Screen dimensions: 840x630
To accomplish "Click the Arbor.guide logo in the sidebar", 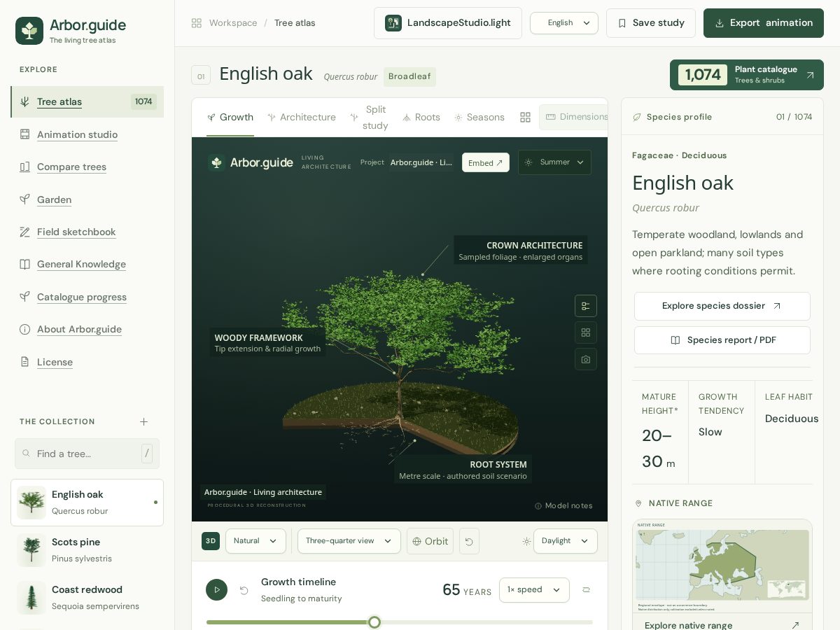I will click(29, 31).
